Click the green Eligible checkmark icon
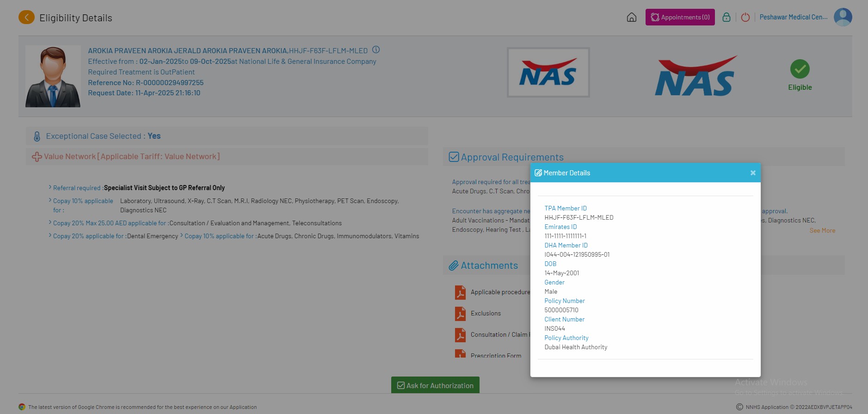868x414 pixels. click(x=800, y=69)
